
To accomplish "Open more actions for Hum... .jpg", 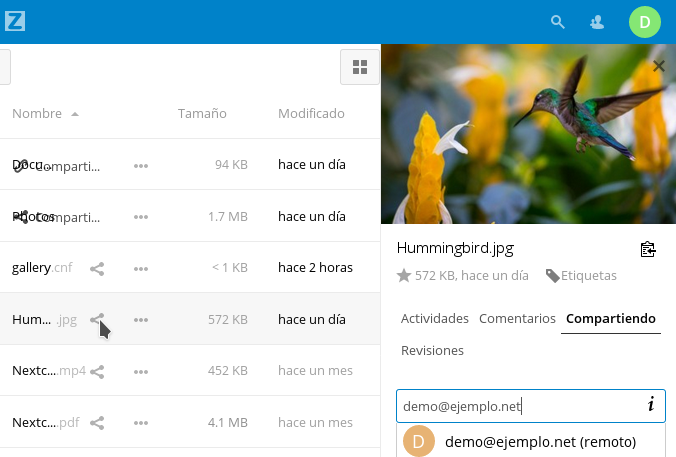I will coord(141,320).
